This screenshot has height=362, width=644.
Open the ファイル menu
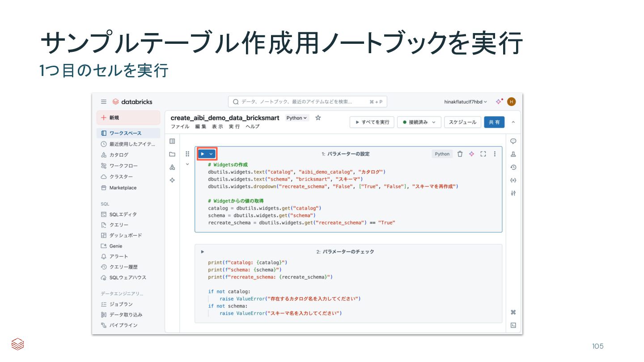[x=180, y=126]
